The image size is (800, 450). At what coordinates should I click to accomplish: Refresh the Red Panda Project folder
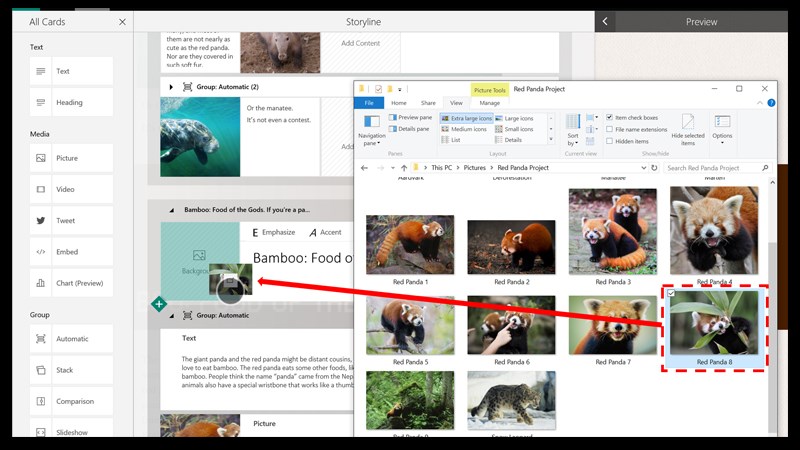pos(654,168)
